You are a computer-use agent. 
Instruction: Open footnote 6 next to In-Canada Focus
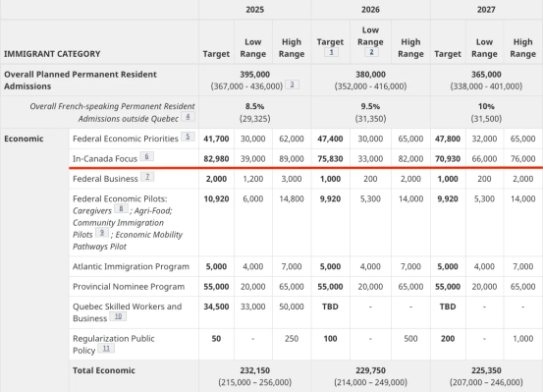click(x=147, y=156)
